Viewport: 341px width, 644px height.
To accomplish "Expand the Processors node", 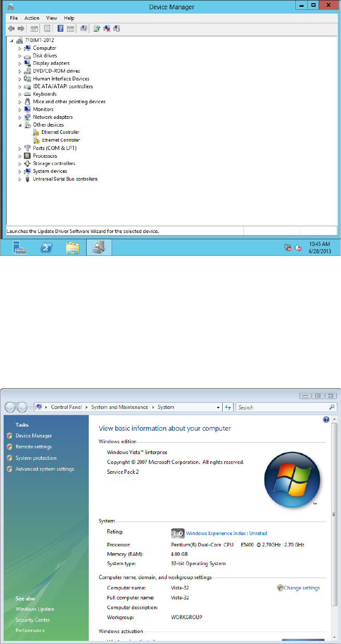I will [20, 156].
